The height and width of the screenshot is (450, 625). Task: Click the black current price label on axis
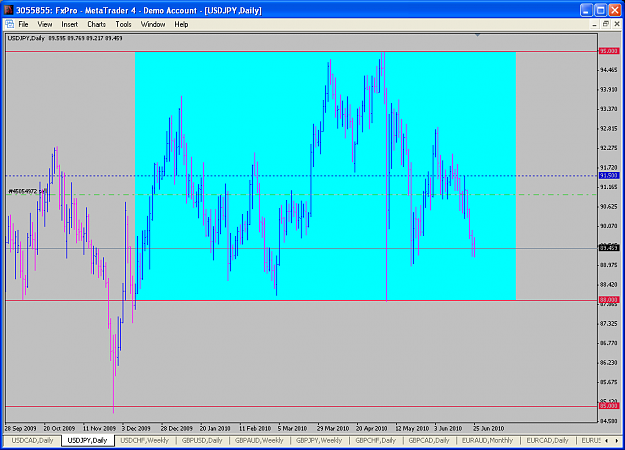point(609,248)
